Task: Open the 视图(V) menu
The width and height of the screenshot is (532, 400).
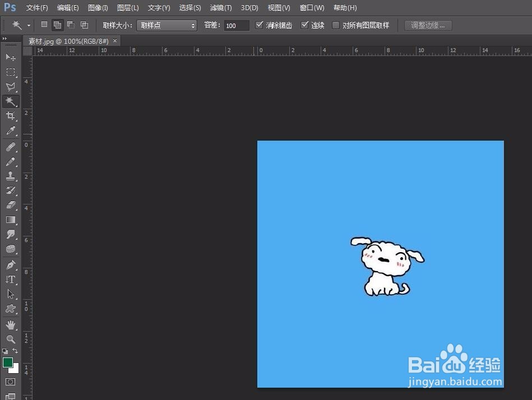Action: [279, 7]
